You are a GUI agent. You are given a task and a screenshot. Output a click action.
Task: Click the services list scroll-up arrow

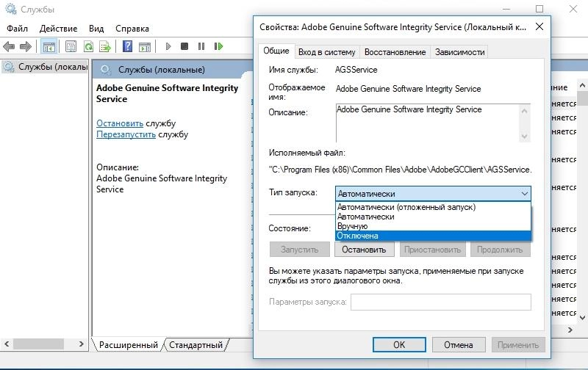(582, 85)
